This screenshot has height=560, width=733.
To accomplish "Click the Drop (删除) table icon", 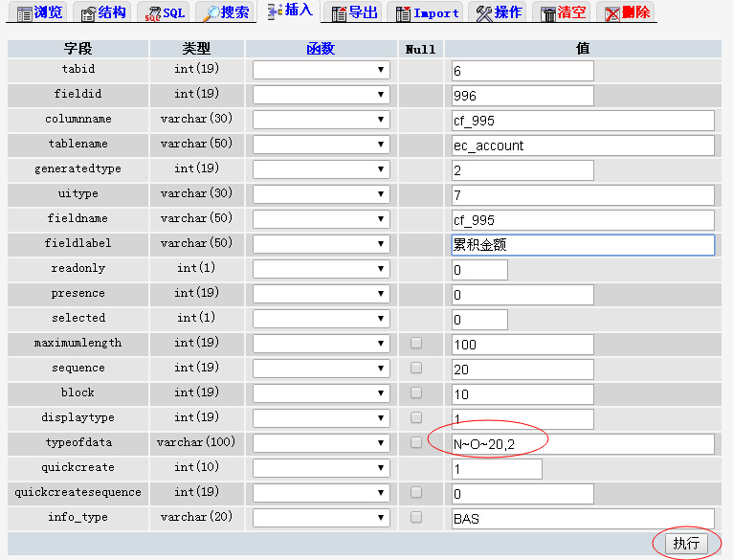I will pyautogui.click(x=612, y=14).
